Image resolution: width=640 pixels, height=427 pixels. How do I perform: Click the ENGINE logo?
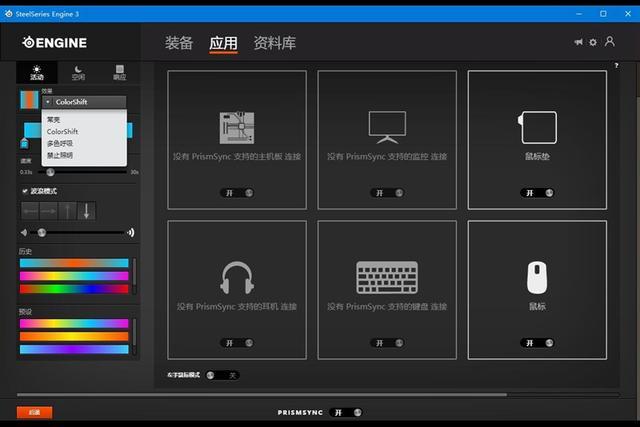(x=54, y=42)
